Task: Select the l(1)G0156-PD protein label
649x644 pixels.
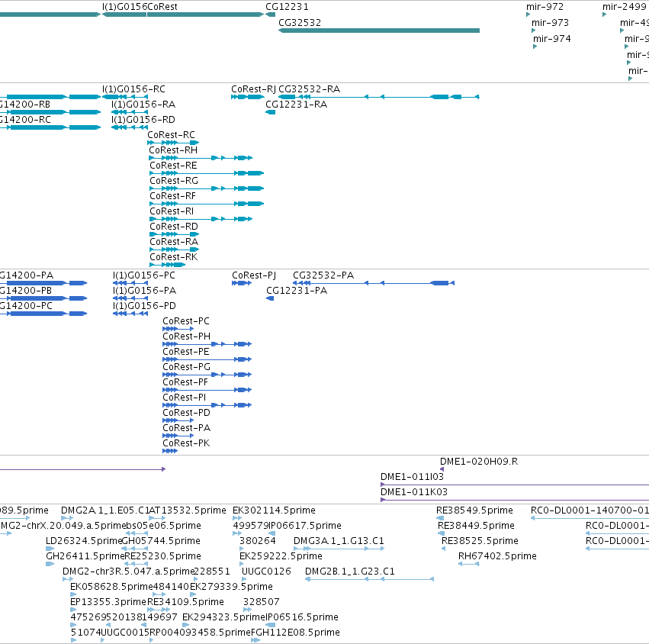Action: [x=144, y=306]
